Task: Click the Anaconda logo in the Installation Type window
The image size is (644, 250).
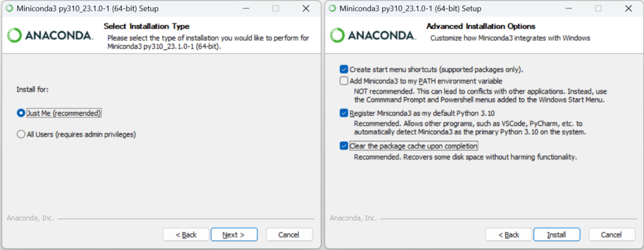Action: tap(50, 35)
